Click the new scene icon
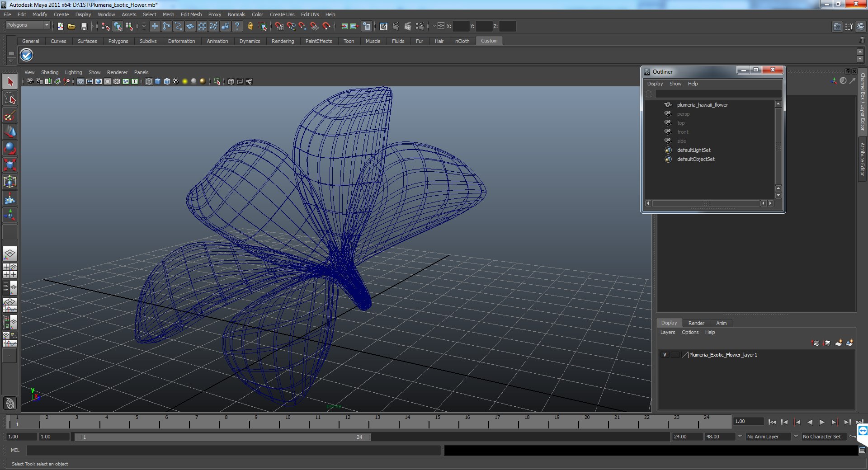The width and height of the screenshot is (868, 470). point(60,26)
